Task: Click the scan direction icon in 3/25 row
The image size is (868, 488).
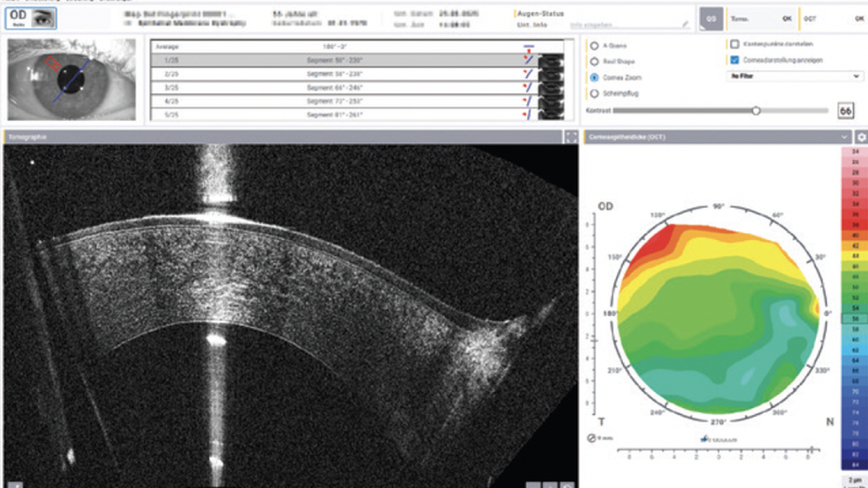Action: 528,87
